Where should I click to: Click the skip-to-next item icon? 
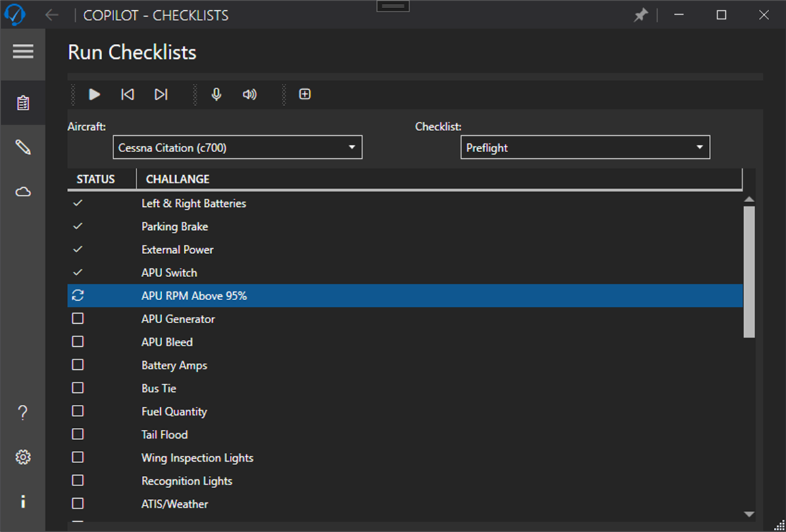click(161, 94)
